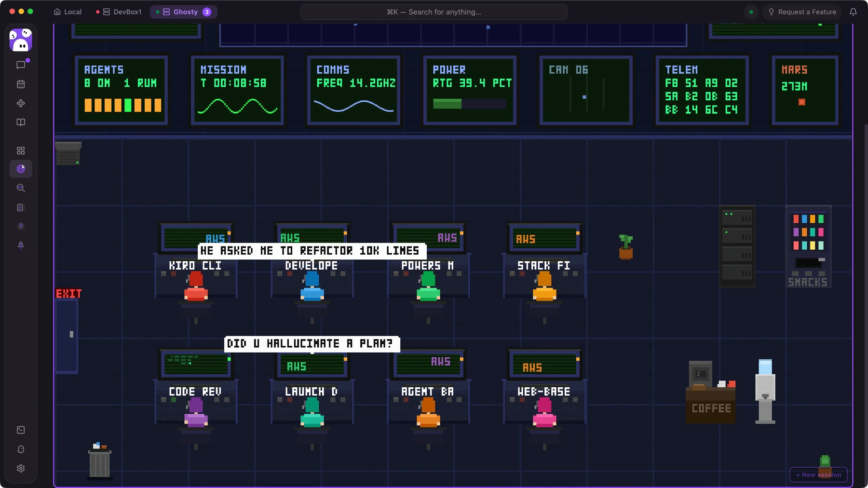The image size is (868, 488).
Task: Open the notifications bell icon
Action: tap(853, 12)
